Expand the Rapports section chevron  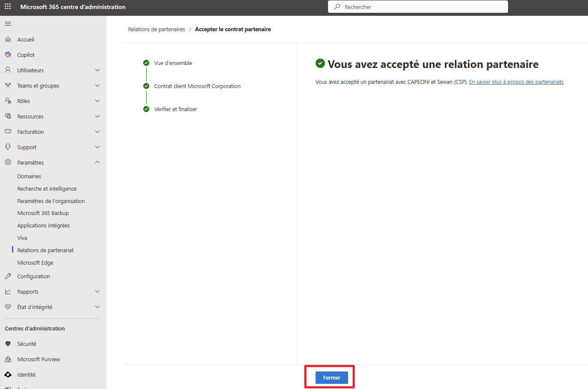pyautogui.click(x=98, y=292)
